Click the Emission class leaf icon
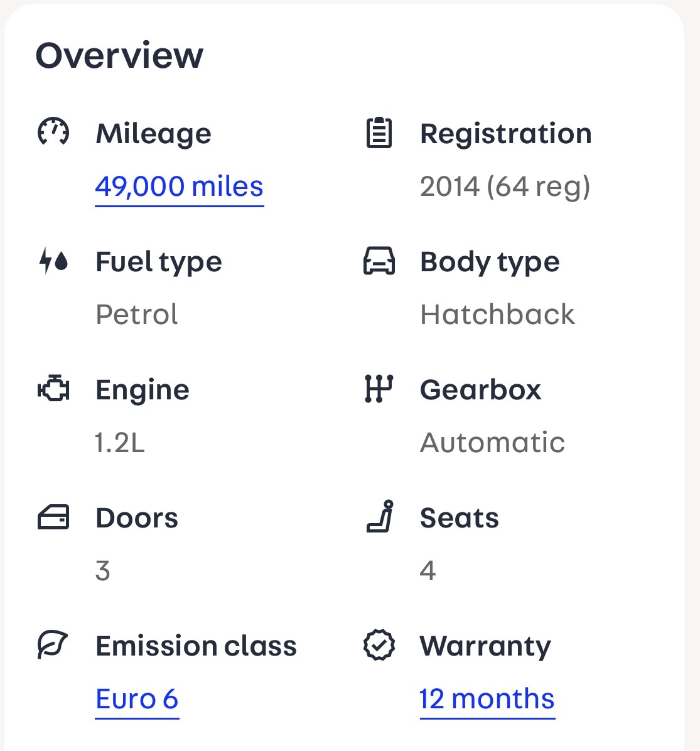Viewport: 700px width, 751px height. coord(53,646)
